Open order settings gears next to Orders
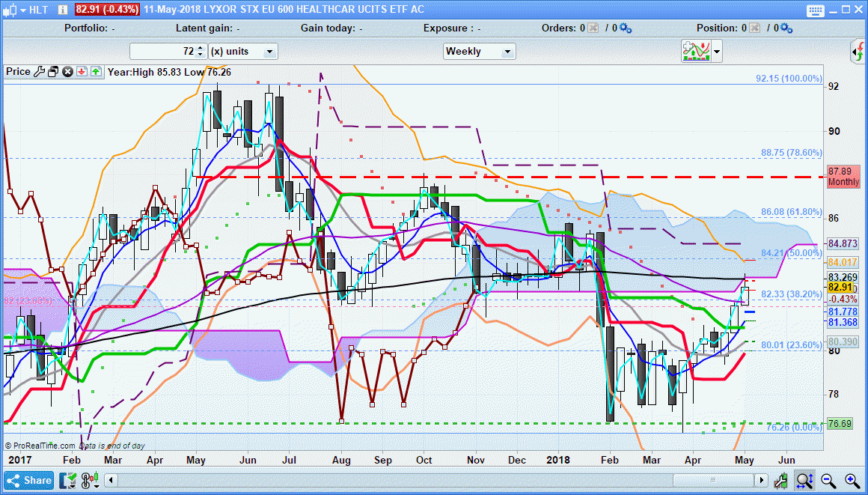The image size is (868, 495). coord(626,28)
